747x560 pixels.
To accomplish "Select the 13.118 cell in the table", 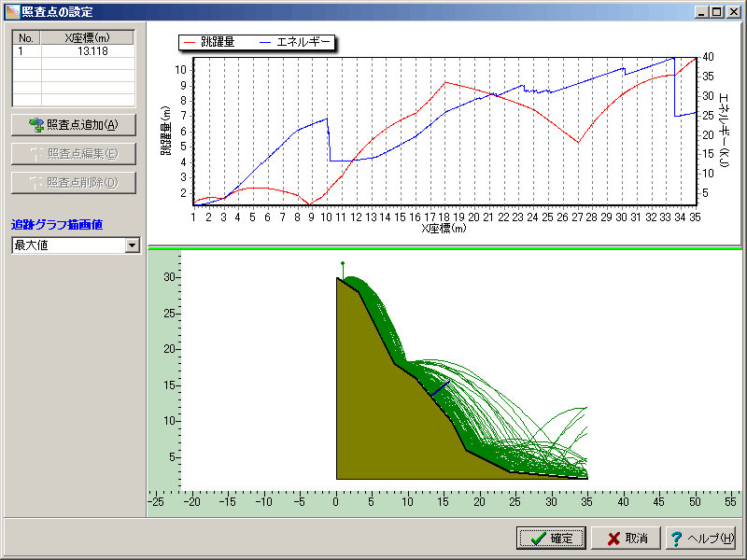I will point(88,51).
